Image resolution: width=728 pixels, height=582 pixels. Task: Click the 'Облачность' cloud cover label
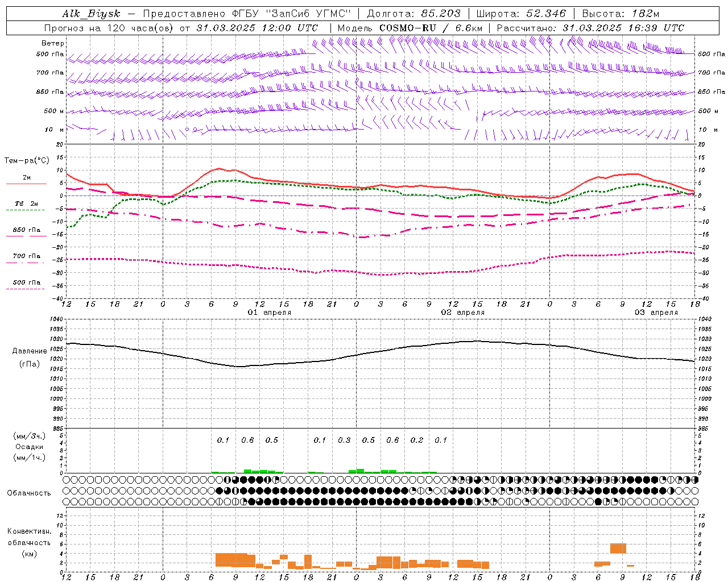[29, 493]
